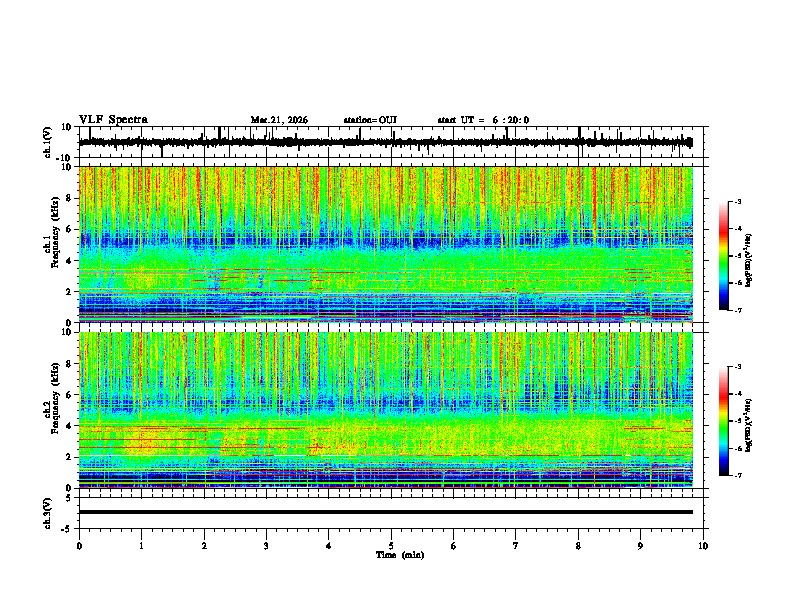The height and width of the screenshot is (612, 792).
Task: Click the "7" tick label on Time axis
Action: click(516, 546)
